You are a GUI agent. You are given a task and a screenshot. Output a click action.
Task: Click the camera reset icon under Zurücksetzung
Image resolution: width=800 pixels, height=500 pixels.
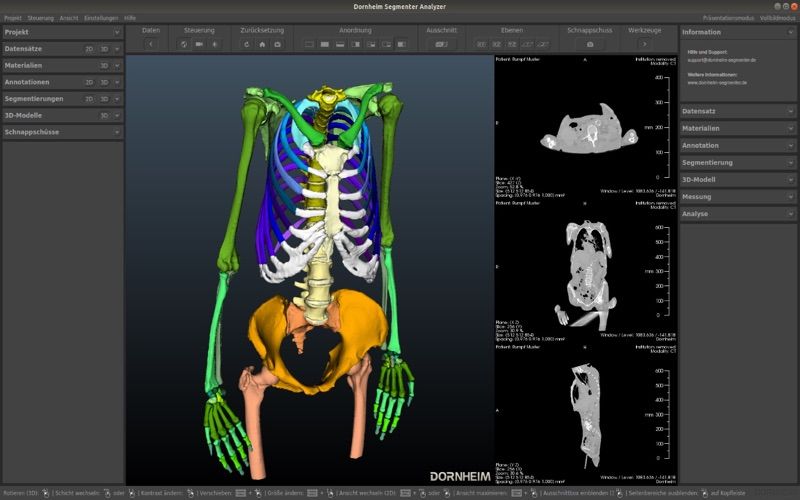[x=278, y=44]
